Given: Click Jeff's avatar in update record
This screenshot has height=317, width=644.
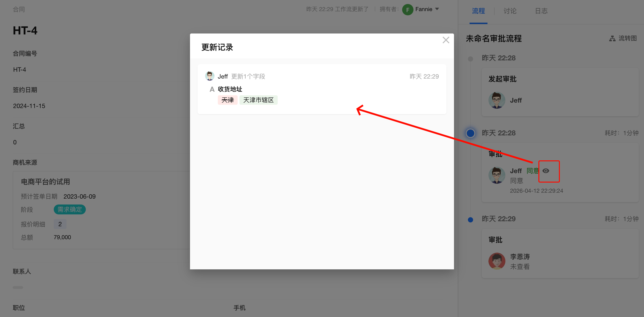Looking at the screenshot, I should tap(210, 76).
